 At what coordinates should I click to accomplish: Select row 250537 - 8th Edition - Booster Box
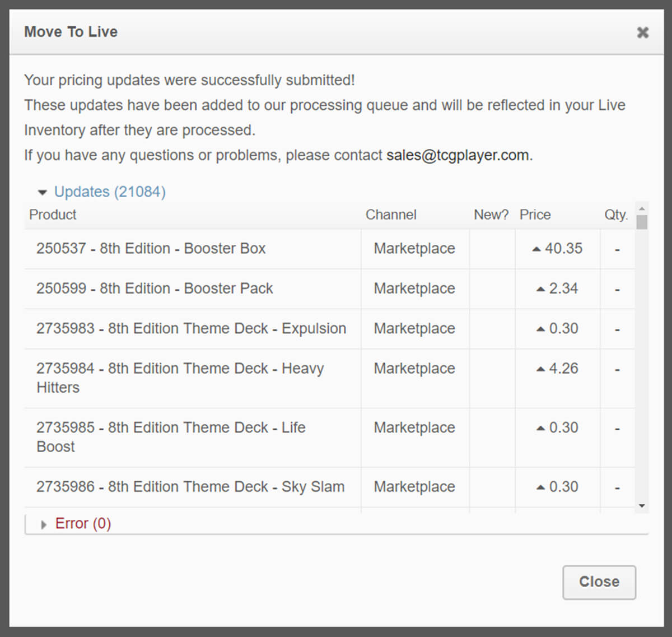point(151,248)
